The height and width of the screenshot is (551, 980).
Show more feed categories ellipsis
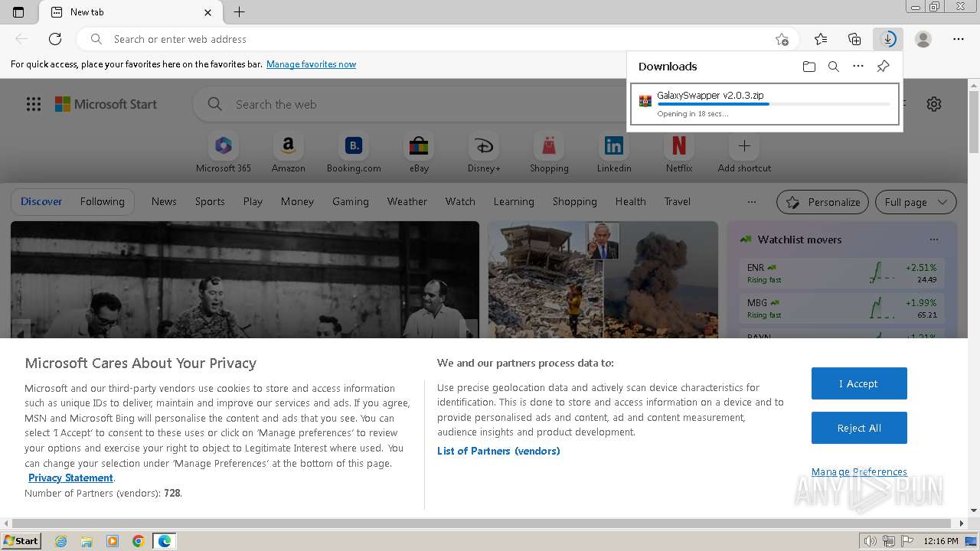752,202
